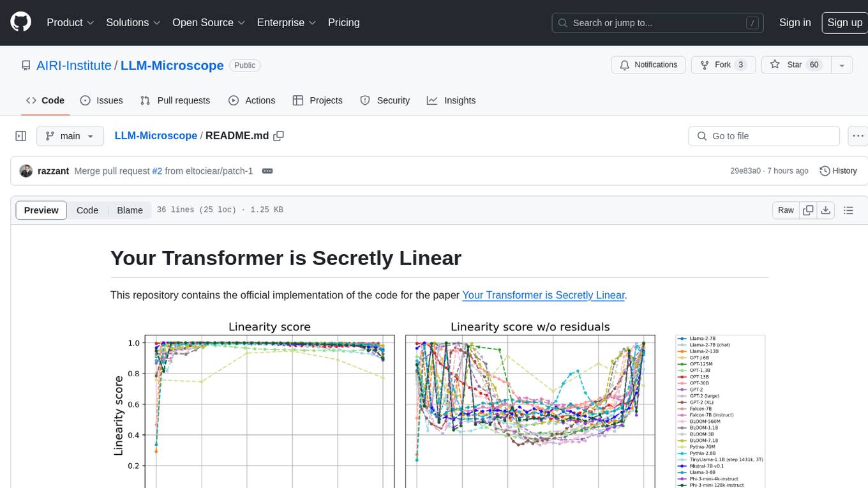Copy raw file contents

tap(808, 210)
